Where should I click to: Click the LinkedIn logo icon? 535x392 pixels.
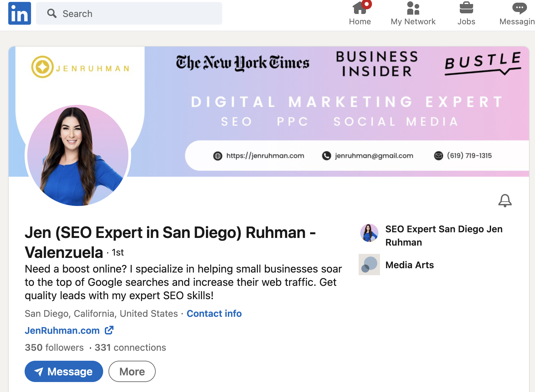coord(20,13)
